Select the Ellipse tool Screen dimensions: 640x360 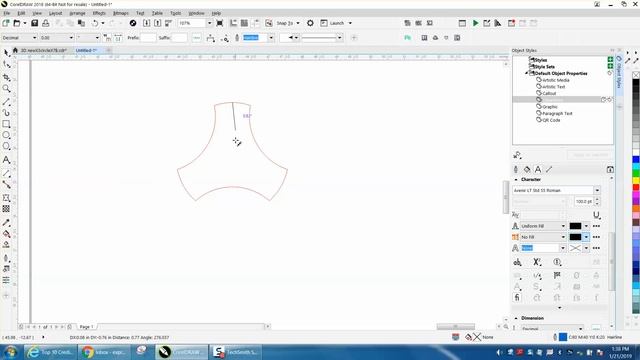7,135
